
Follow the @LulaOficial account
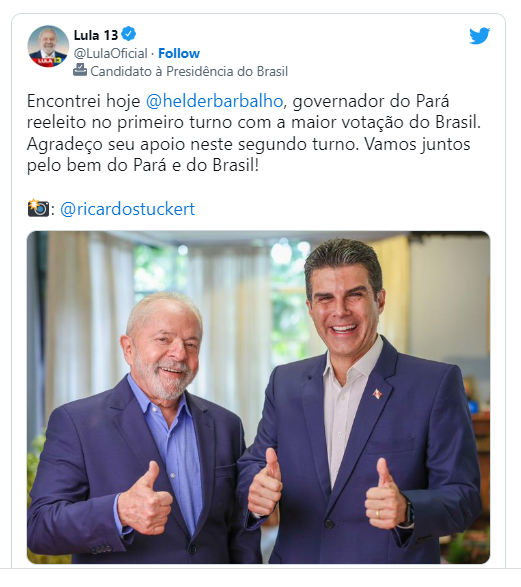179,53
